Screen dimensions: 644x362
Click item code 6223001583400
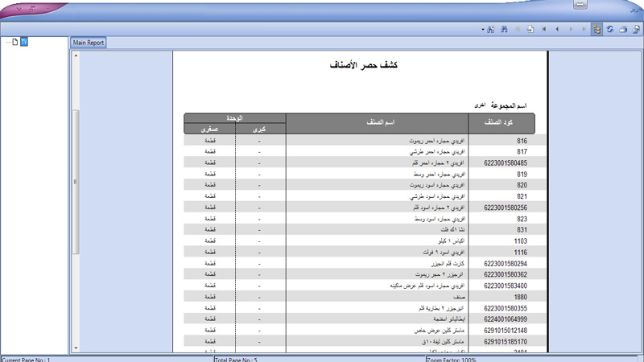(506, 286)
